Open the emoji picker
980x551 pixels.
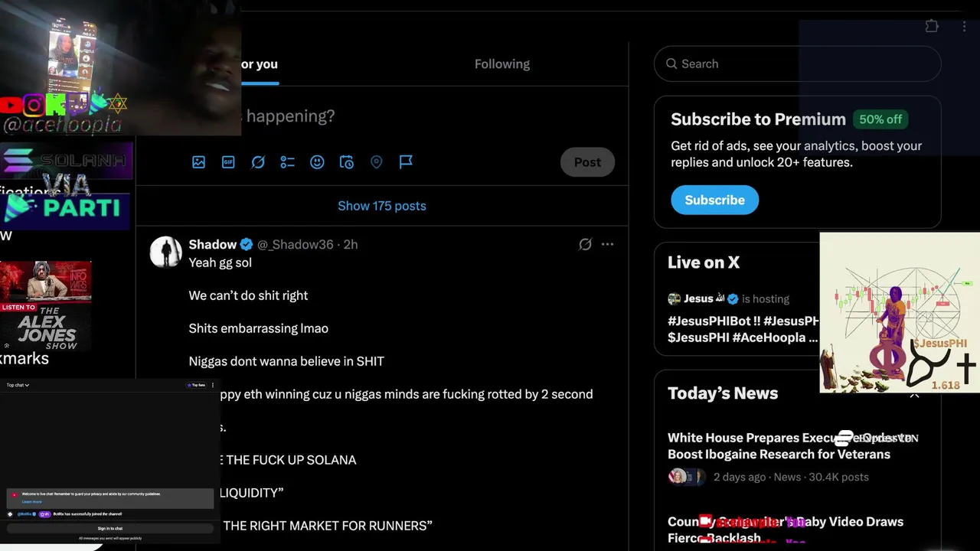click(317, 162)
